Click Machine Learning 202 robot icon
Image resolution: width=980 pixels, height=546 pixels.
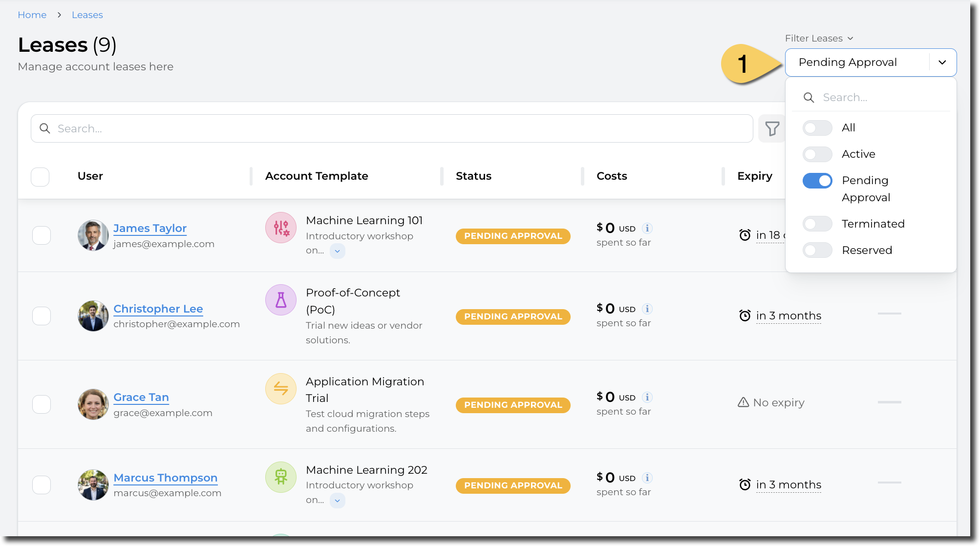281,477
